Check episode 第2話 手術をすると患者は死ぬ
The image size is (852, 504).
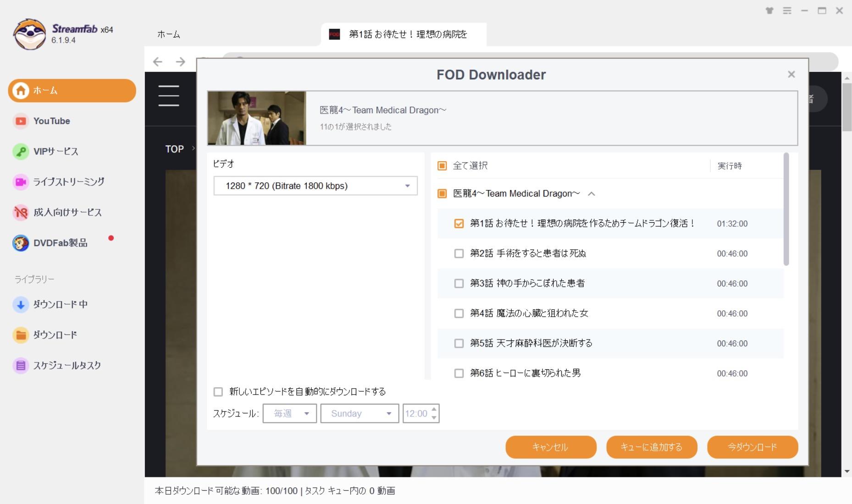(459, 253)
